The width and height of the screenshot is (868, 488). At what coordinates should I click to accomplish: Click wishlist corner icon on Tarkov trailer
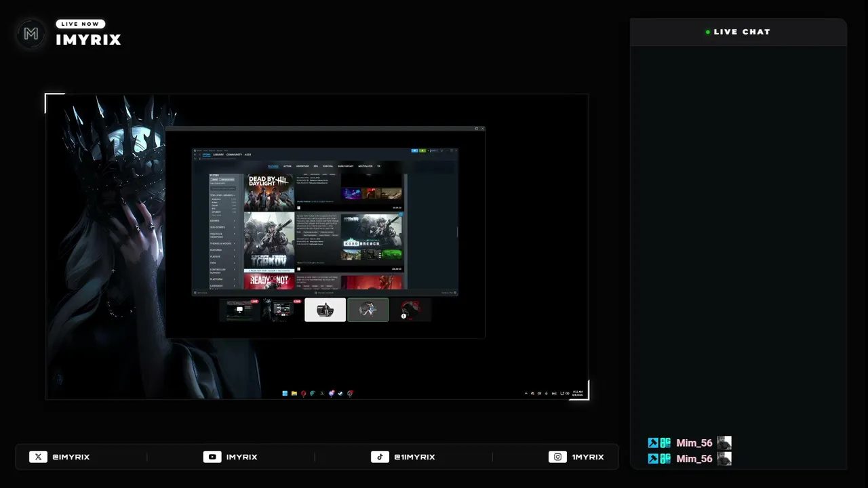400,216
